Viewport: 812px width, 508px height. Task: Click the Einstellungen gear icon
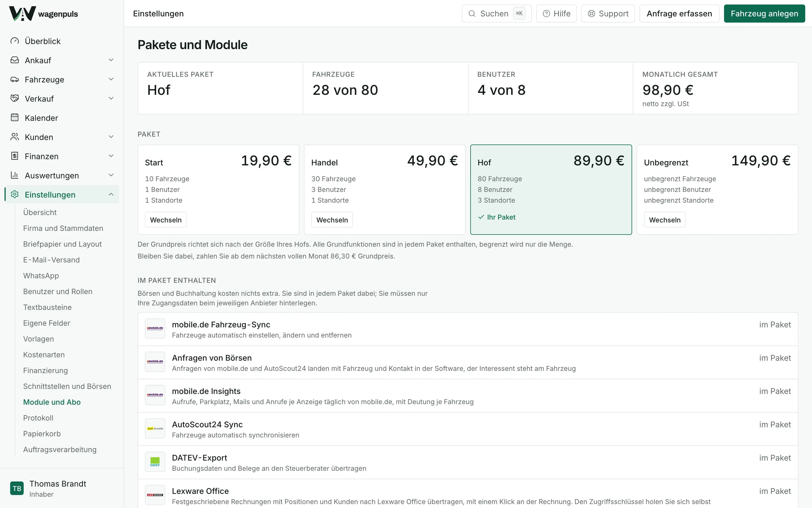click(x=15, y=194)
